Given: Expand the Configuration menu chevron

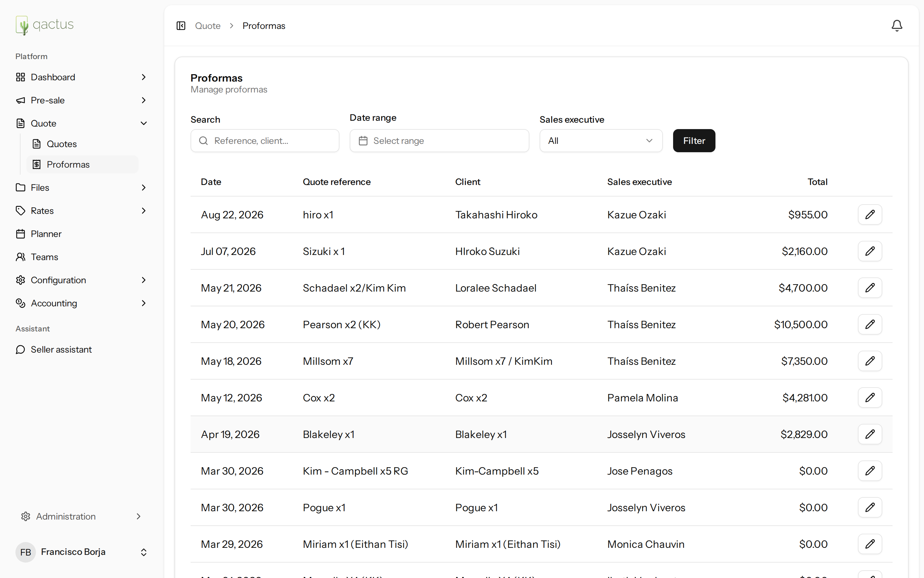Looking at the screenshot, I should pyautogui.click(x=143, y=280).
